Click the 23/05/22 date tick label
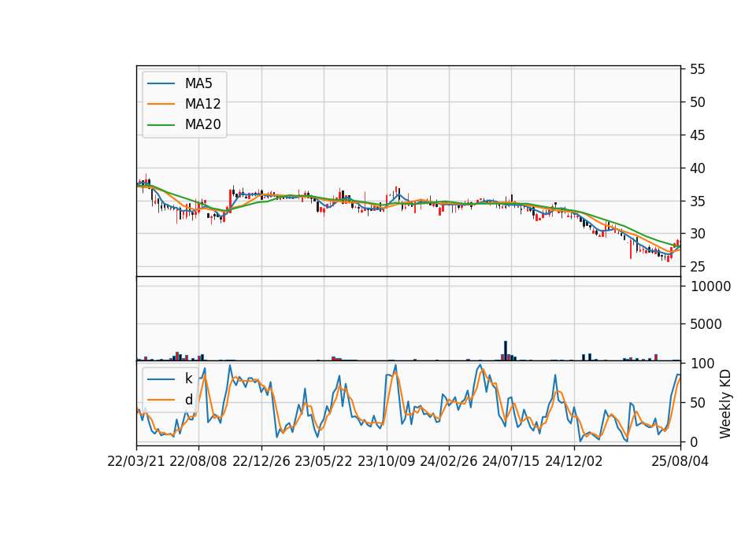The width and height of the screenshot is (756, 543). (324, 462)
